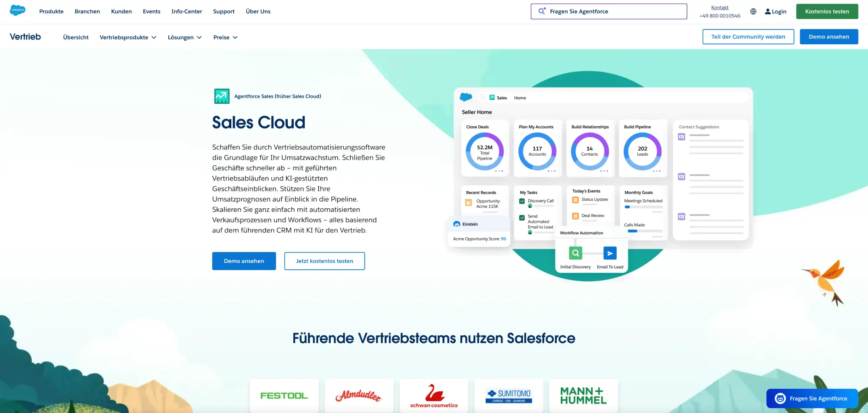Viewport: 868px width, 413px height.
Task: Click the Salesforce cloud logo
Action: click(x=16, y=10)
